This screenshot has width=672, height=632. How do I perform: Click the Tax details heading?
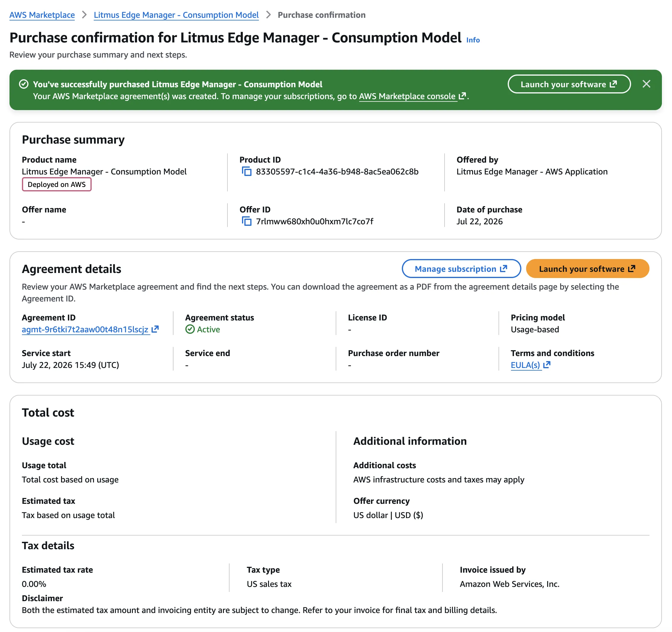tap(48, 545)
